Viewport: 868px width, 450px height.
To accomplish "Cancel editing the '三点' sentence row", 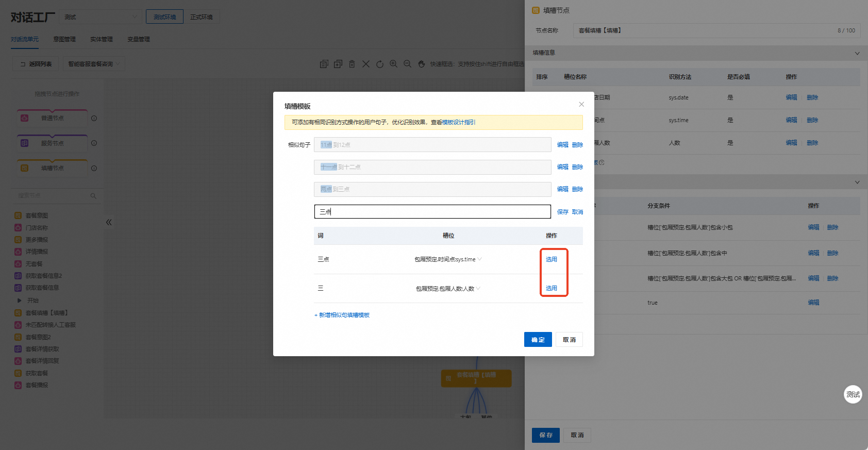I will 577,212.
